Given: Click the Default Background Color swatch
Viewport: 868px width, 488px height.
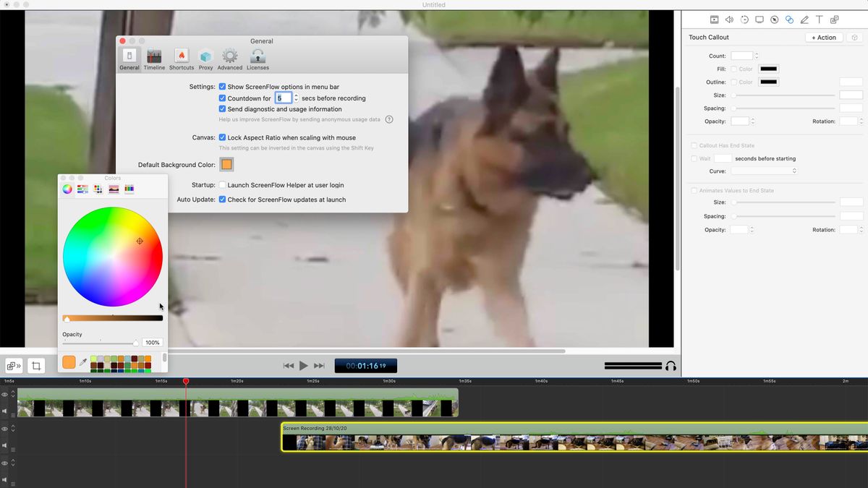Looking at the screenshot, I should (x=226, y=165).
